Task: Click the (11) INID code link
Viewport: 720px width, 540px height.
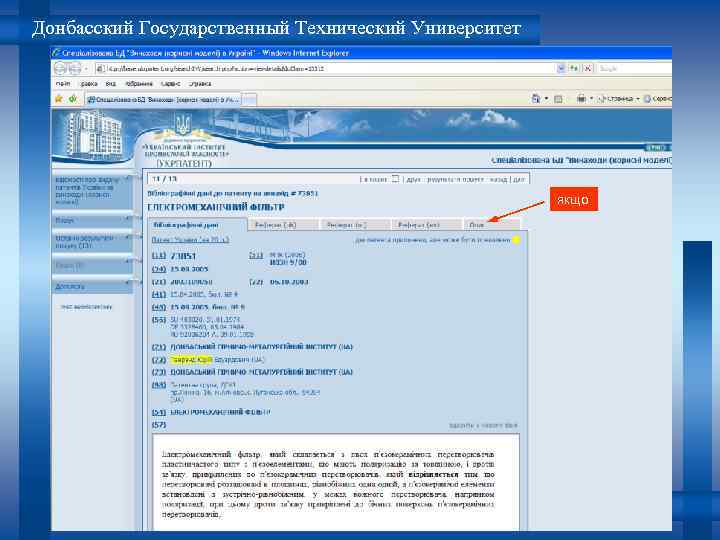Action: 158,255
